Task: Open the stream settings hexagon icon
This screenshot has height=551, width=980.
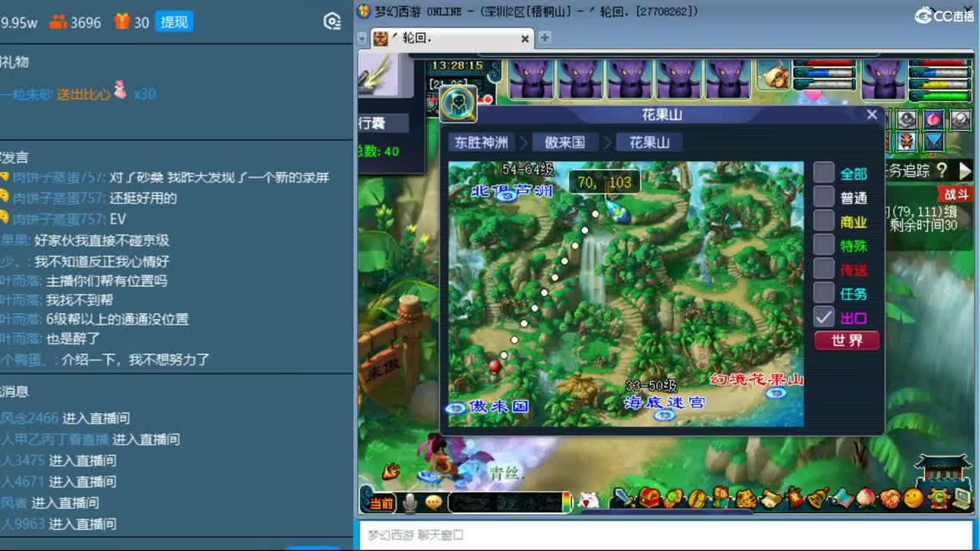Action: pos(332,21)
